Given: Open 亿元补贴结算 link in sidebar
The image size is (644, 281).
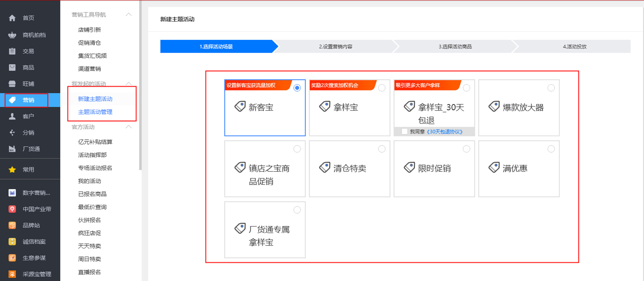Looking at the screenshot, I should 95,142.
